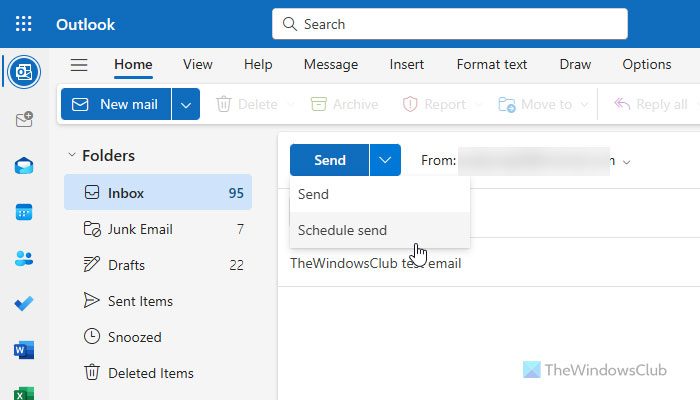Toggle the hamburger navigation pane button

pyautogui.click(x=79, y=65)
